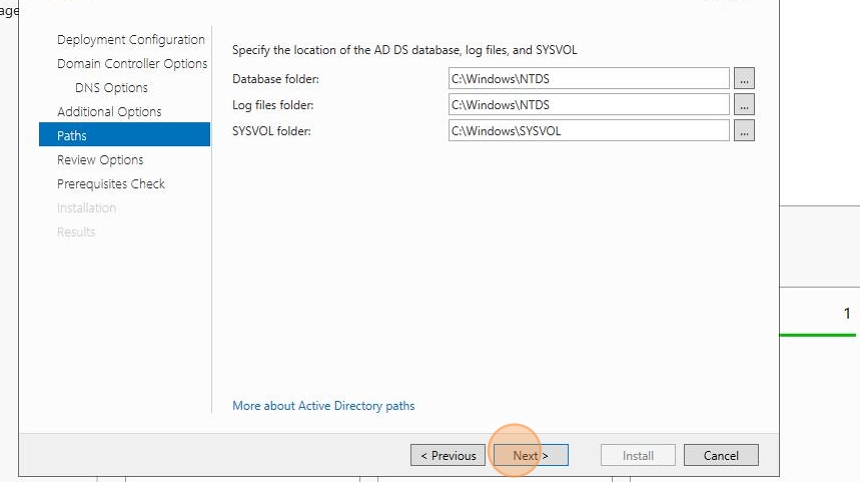Go back with the Previous button

(x=448, y=456)
